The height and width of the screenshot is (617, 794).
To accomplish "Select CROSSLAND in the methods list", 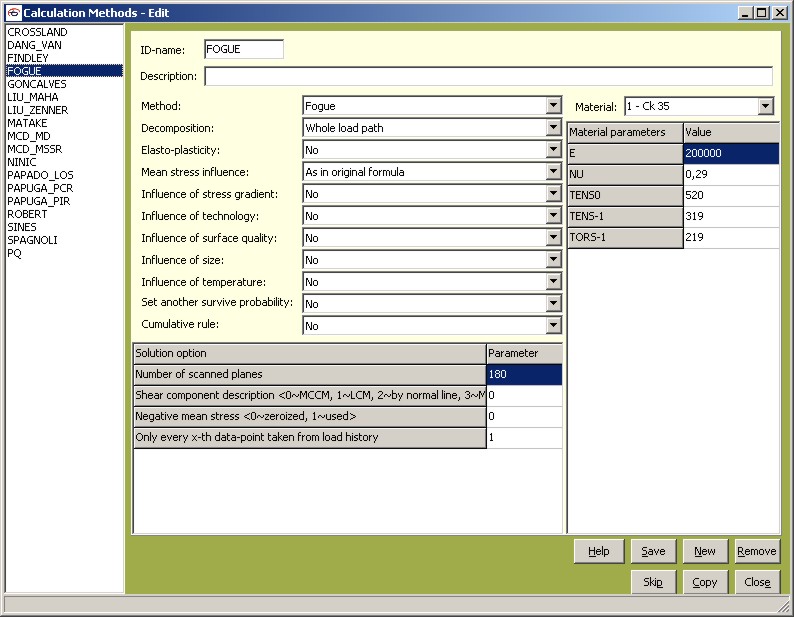I will pyautogui.click(x=64, y=32).
